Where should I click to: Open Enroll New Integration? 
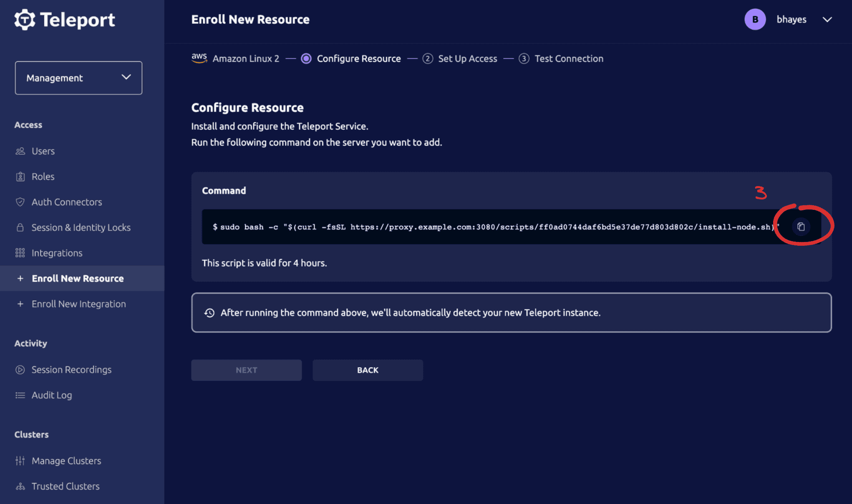pos(79,304)
